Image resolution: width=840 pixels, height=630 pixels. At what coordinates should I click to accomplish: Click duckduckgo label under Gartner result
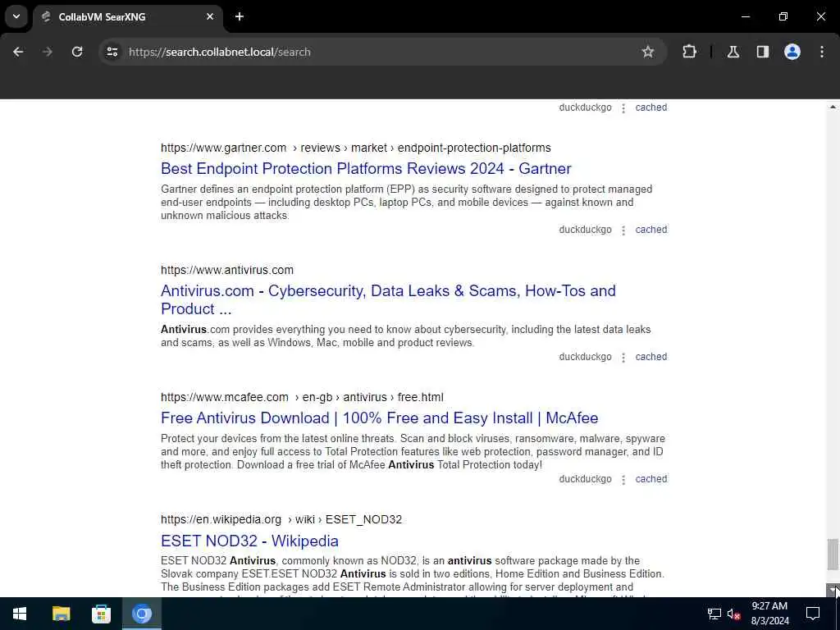tap(585, 230)
